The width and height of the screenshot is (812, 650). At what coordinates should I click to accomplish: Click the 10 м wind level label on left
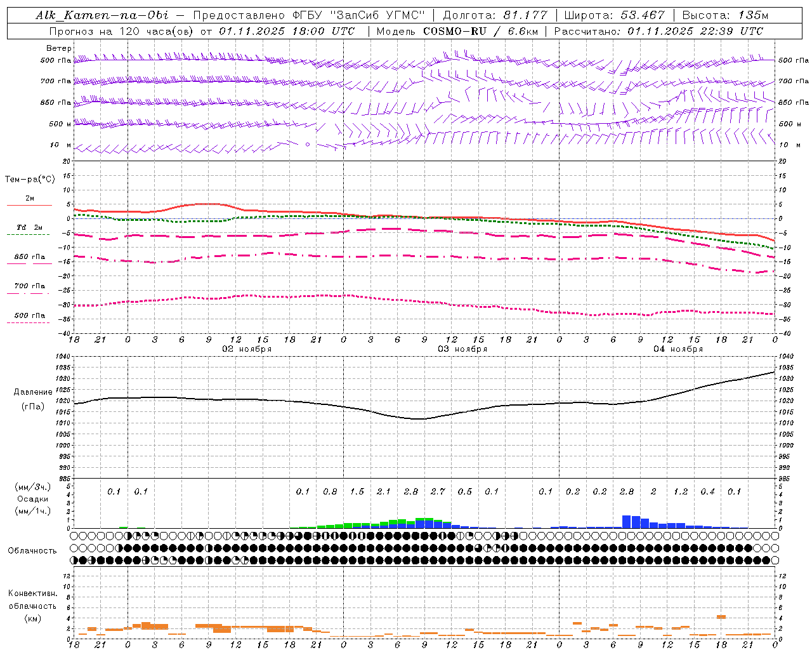pyautogui.click(x=62, y=145)
